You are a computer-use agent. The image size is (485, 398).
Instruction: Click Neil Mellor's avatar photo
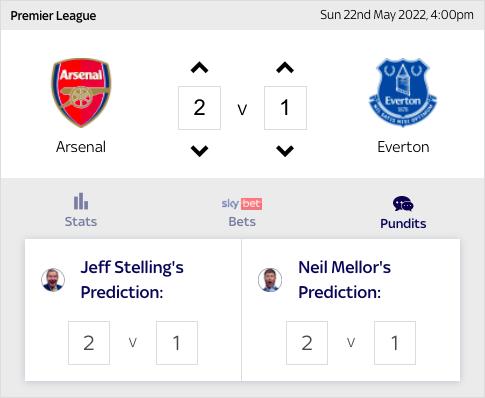point(270,280)
